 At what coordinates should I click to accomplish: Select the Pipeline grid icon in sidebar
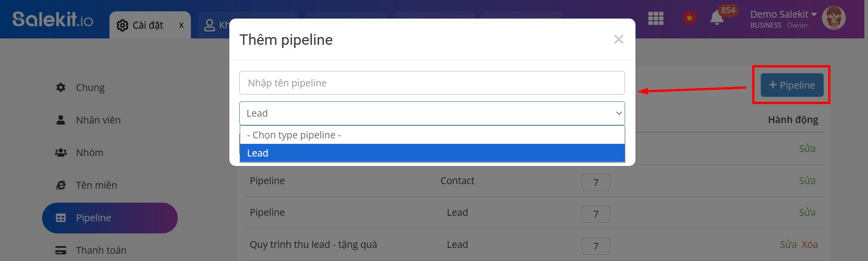tap(61, 217)
